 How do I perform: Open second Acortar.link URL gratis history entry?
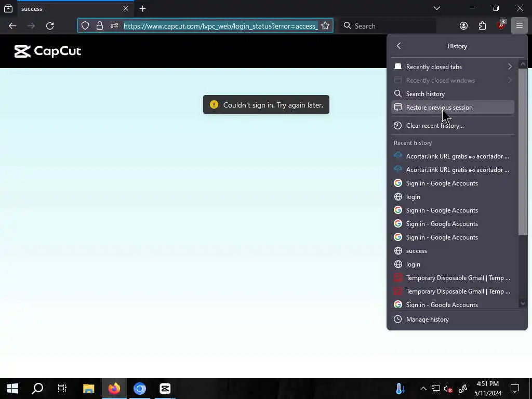coord(453,170)
